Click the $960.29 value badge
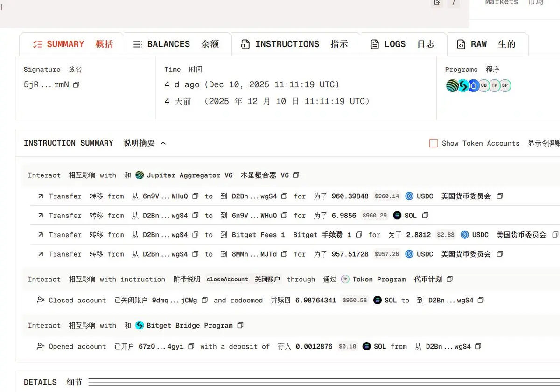This screenshot has width=560, height=392. coord(375,216)
